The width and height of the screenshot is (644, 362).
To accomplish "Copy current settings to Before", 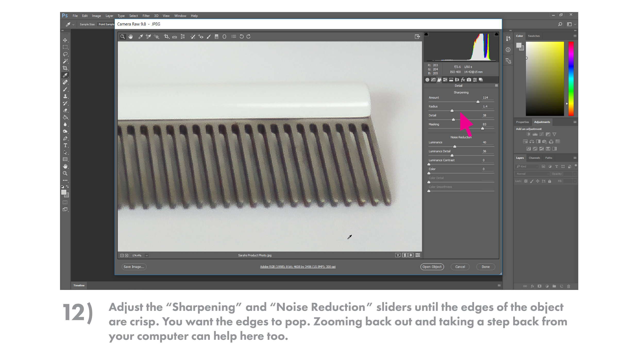I will (411, 255).
